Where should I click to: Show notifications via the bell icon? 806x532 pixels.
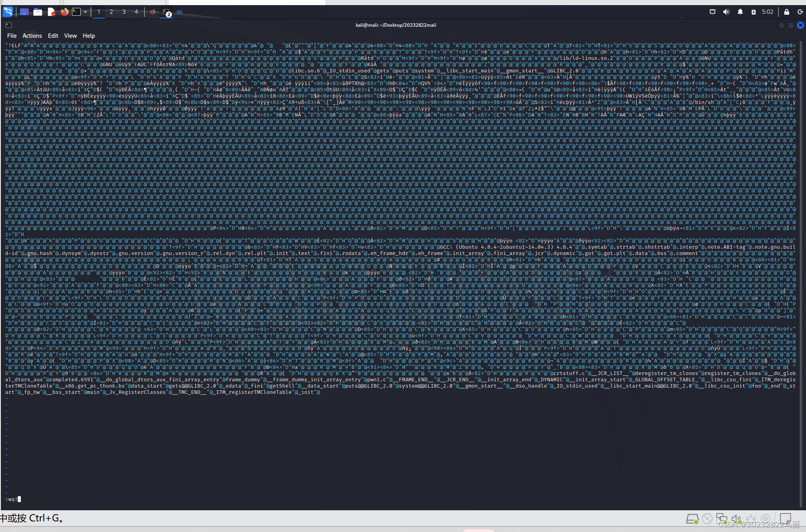740,12
